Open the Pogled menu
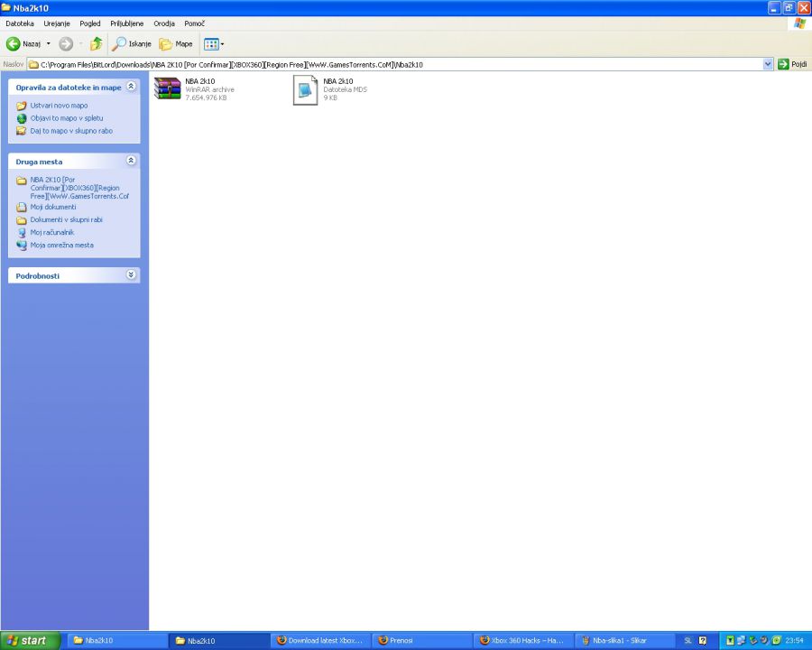 point(90,23)
